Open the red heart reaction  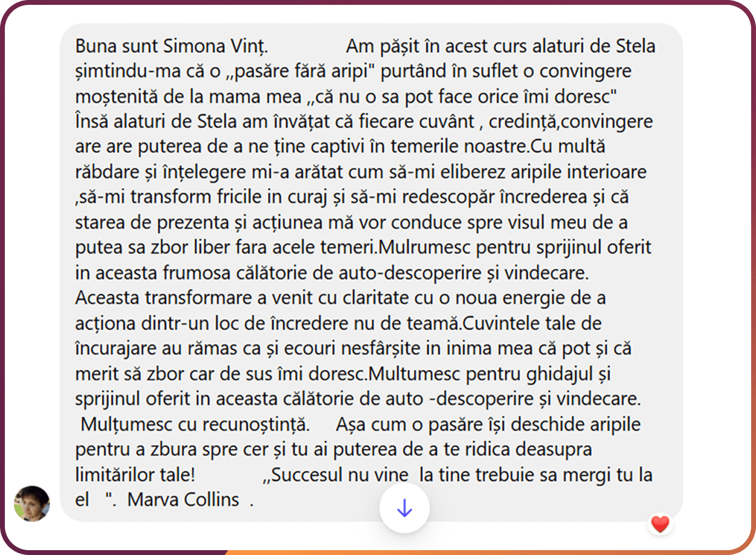coord(660,524)
